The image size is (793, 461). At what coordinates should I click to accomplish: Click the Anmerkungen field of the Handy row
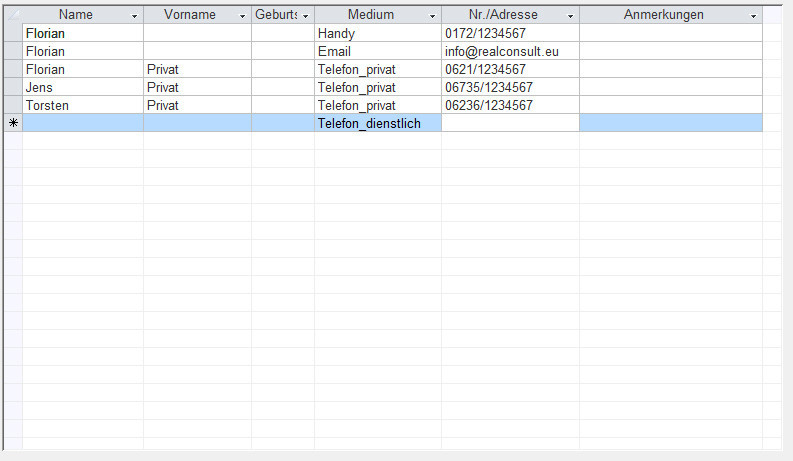(x=671, y=33)
